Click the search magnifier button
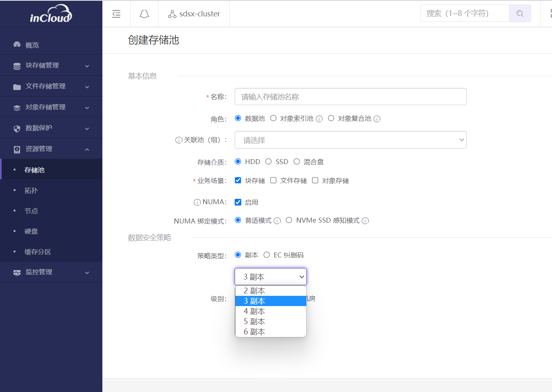 (x=520, y=14)
